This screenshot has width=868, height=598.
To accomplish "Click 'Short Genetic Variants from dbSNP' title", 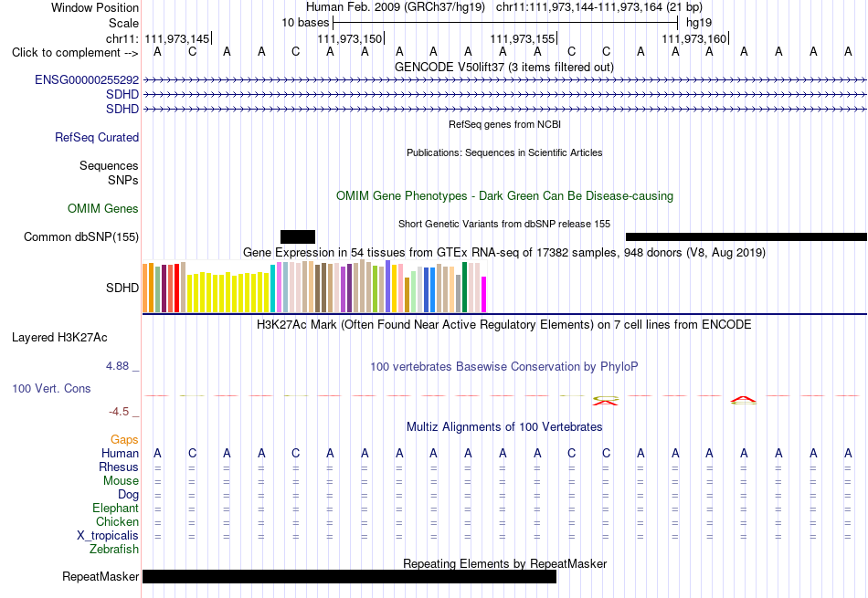I will [x=504, y=224].
